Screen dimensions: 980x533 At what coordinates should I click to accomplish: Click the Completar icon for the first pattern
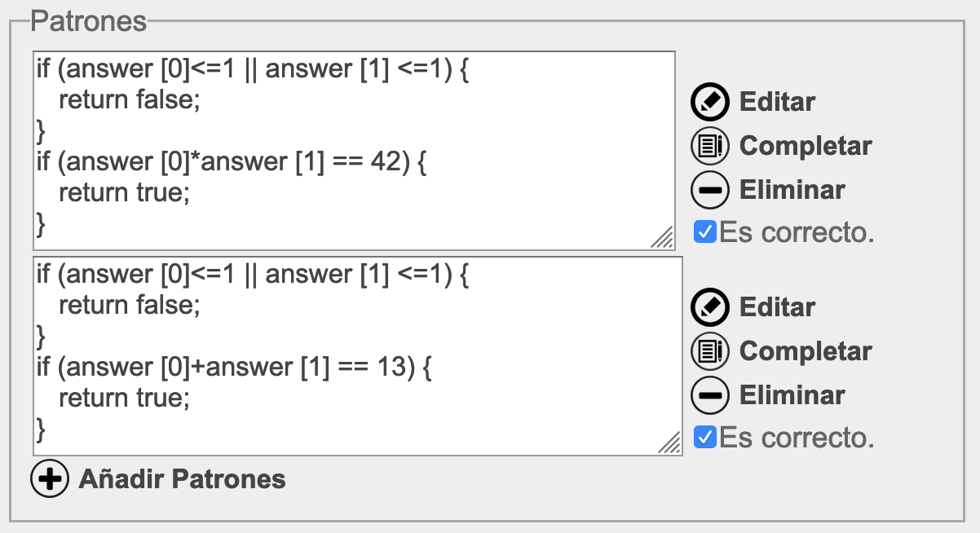(709, 146)
